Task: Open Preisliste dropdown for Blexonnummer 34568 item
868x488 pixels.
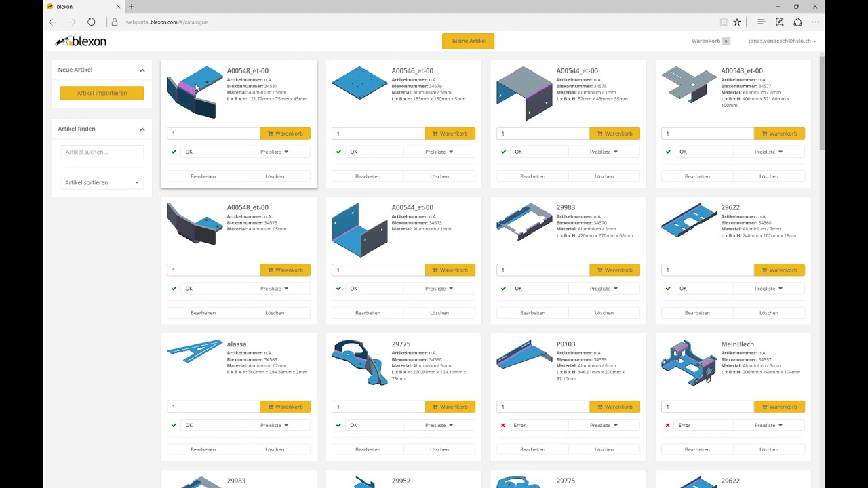Action: [x=769, y=289]
